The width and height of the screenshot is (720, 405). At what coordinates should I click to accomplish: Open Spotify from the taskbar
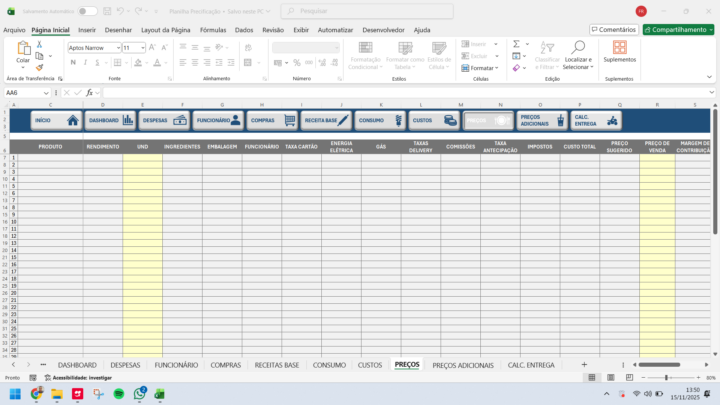[x=119, y=394]
